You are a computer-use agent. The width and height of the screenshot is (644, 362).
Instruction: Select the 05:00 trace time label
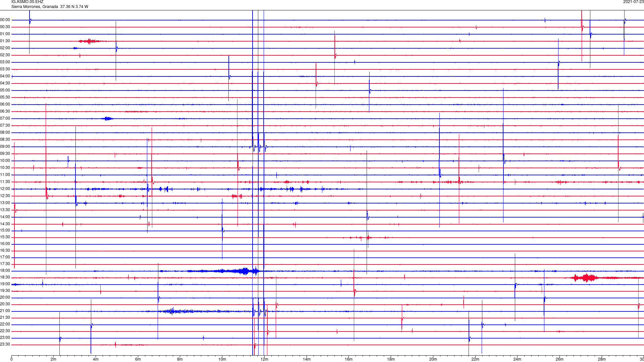(x=5, y=90)
